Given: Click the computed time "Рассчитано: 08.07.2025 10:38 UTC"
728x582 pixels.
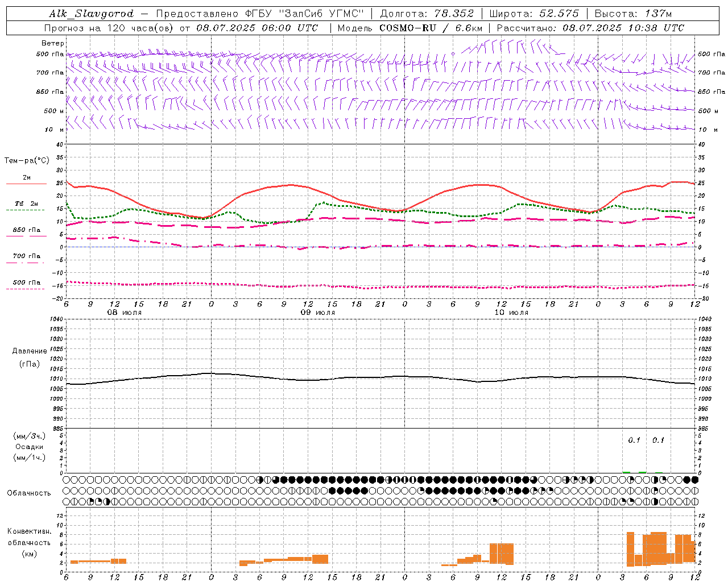Looking at the screenshot, I should click(590, 28).
